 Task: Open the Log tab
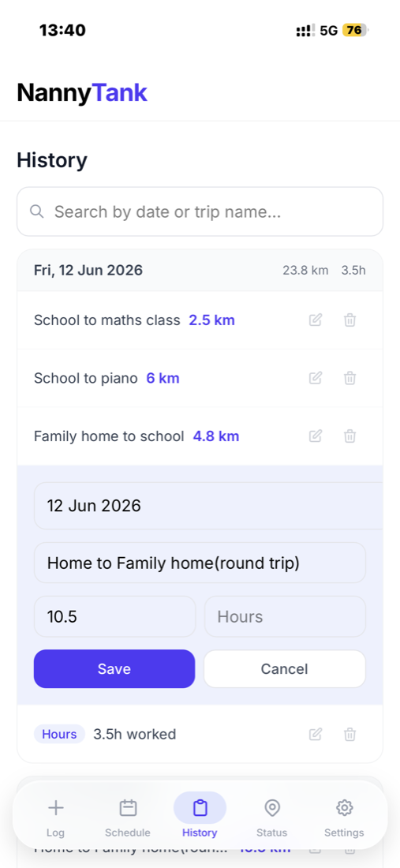(x=55, y=817)
